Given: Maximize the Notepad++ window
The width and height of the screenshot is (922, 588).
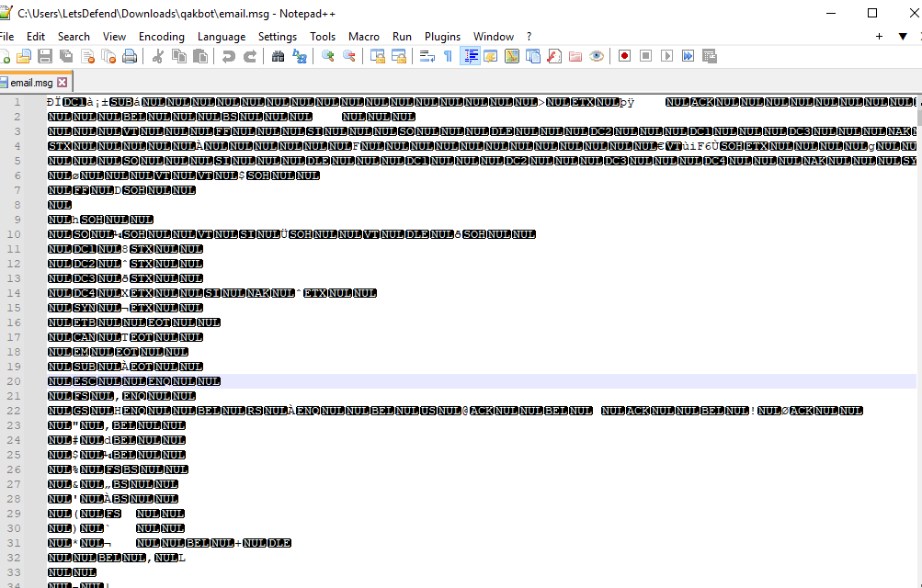Looking at the screenshot, I should coord(872,13).
